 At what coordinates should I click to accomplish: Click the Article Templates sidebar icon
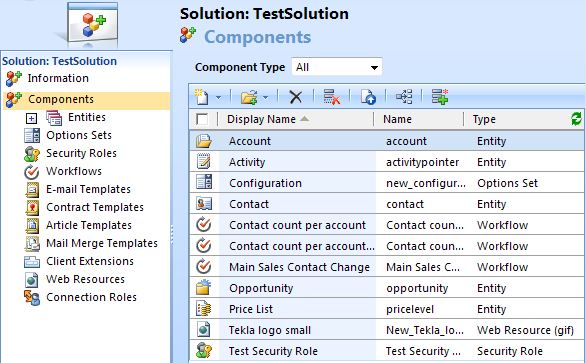32,225
